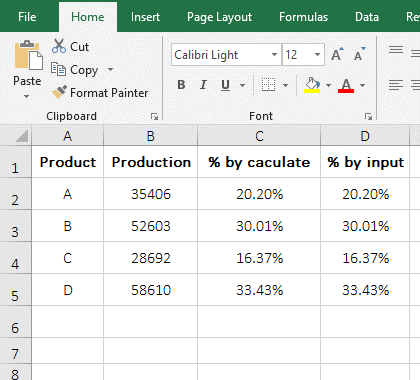The width and height of the screenshot is (420, 380).
Task: Open the Page Layout tab
Action: pos(219,17)
